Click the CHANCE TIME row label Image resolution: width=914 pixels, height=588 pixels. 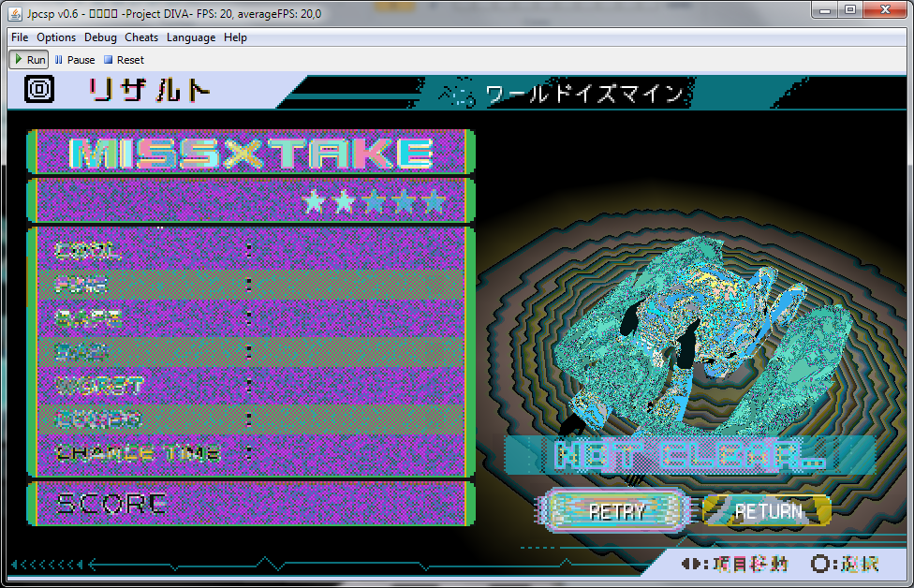(139, 453)
